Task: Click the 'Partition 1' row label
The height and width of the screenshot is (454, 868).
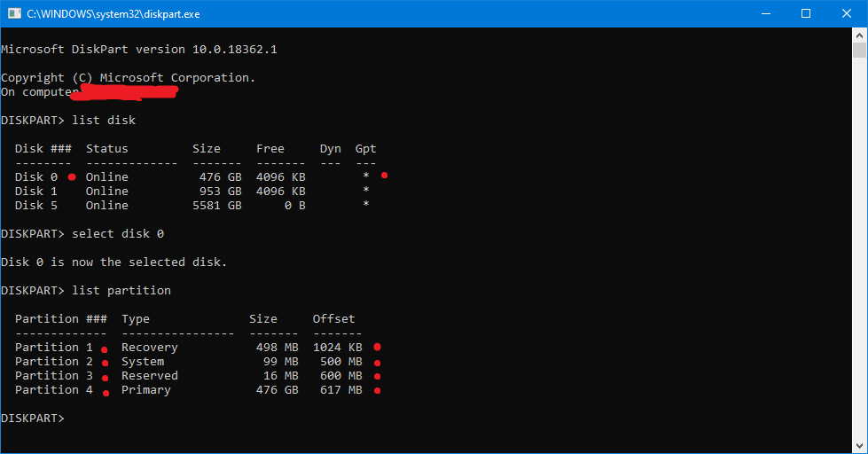Action: [x=54, y=347]
